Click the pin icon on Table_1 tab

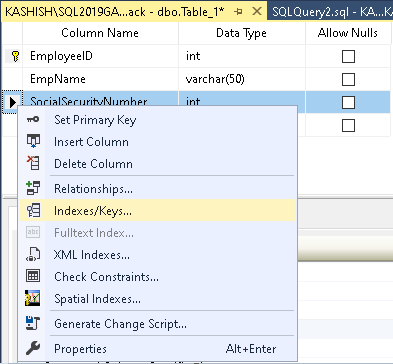coord(238,12)
